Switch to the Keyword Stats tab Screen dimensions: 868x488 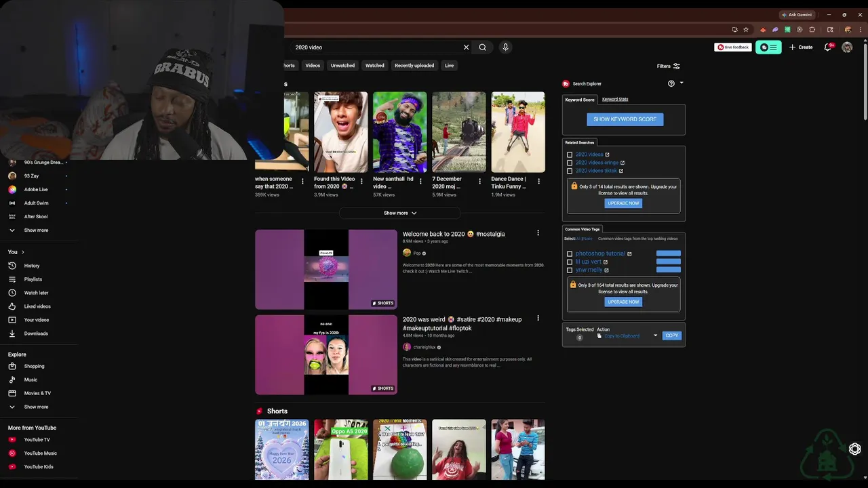615,99
